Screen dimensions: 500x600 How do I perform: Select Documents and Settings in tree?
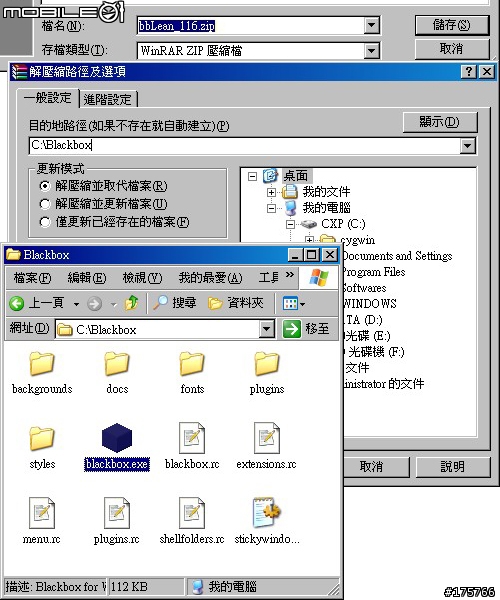pos(397,256)
